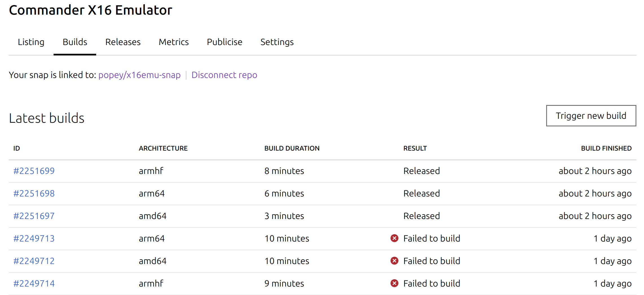Select the Settings tab
The height and width of the screenshot is (295, 644).
277,42
